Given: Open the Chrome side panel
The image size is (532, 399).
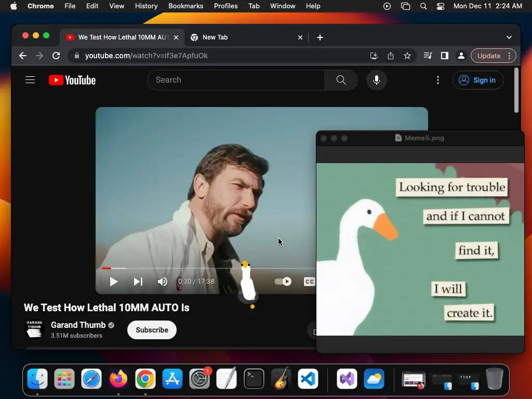Looking at the screenshot, I should coord(445,56).
